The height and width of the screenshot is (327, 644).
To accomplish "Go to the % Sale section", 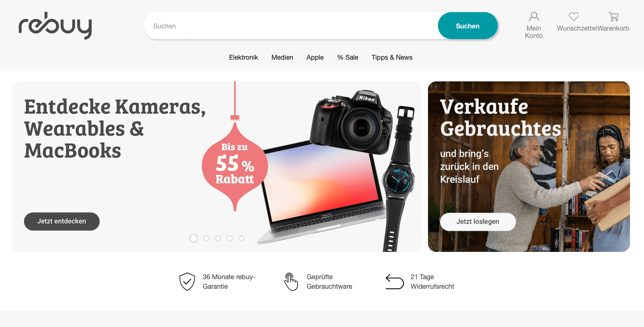I will pyautogui.click(x=348, y=57).
